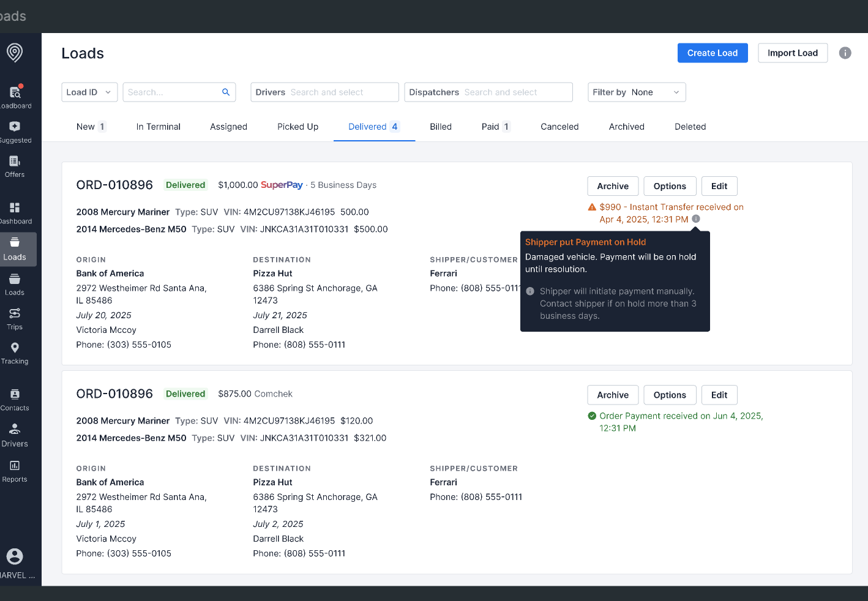Click the "$500.00" Mercedes-Benz price
The image size is (868, 601).
click(371, 229)
